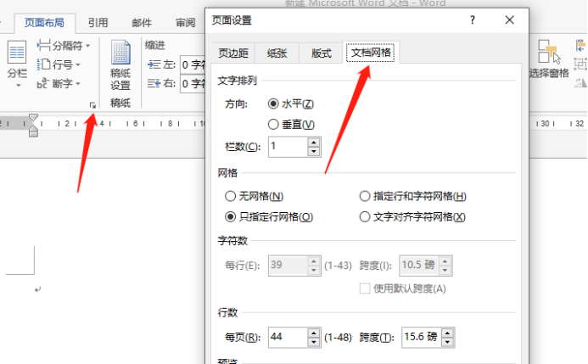This screenshot has height=364, width=588.
Task: Click the 每页 lines per page field
Action: click(288, 338)
